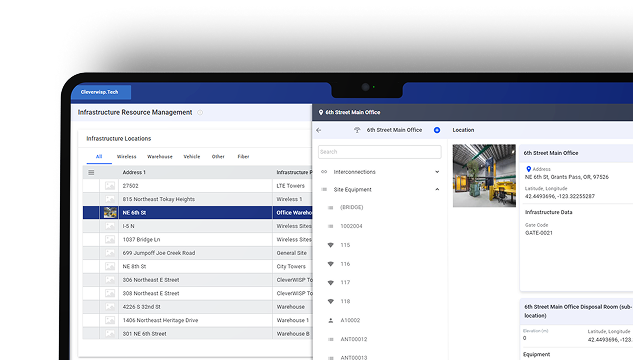Screen dimensions: 633x360
Task: Expand the Interconnections section
Action: tap(437, 172)
